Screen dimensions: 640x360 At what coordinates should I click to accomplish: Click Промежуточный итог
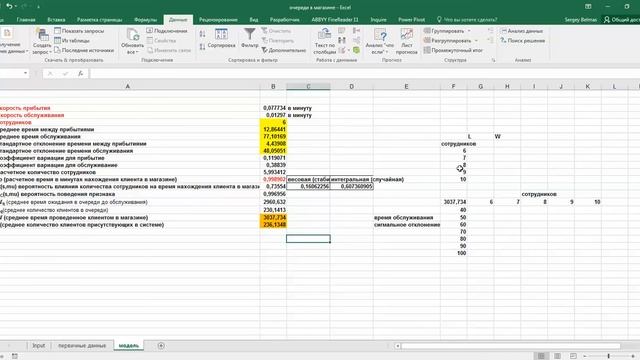[x=453, y=50]
